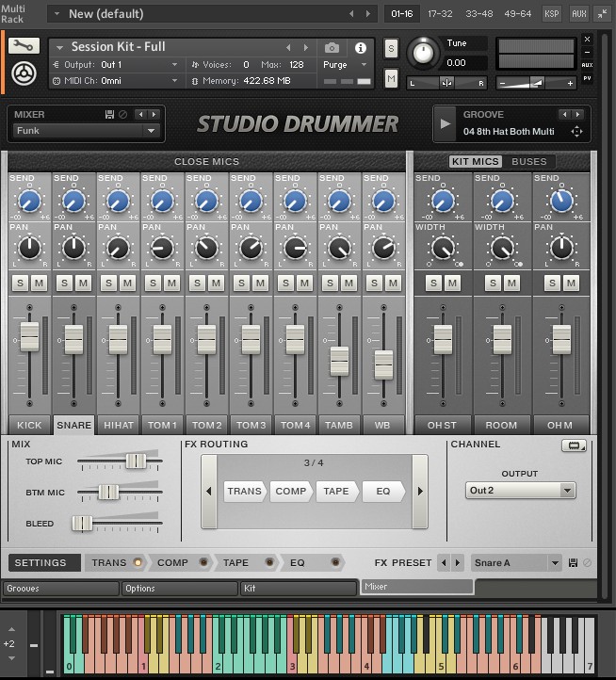Image resolution: width=616 pixels, height=680 pixels.
Task: Select the OH ST channel label
Action: 443,425
